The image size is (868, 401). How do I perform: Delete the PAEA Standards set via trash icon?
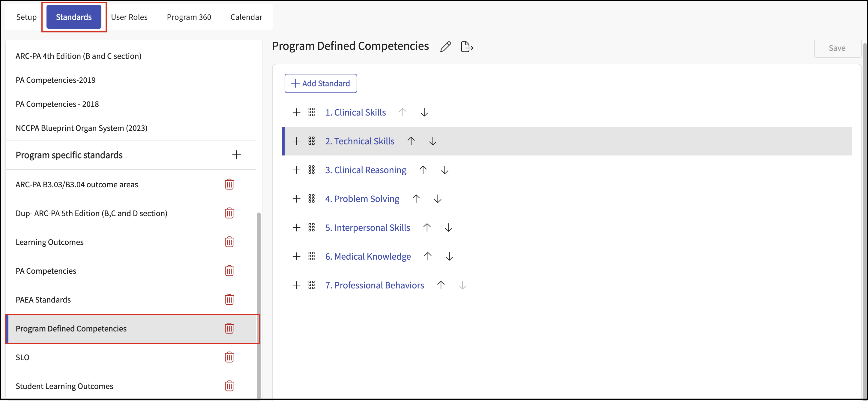point(229,300)
